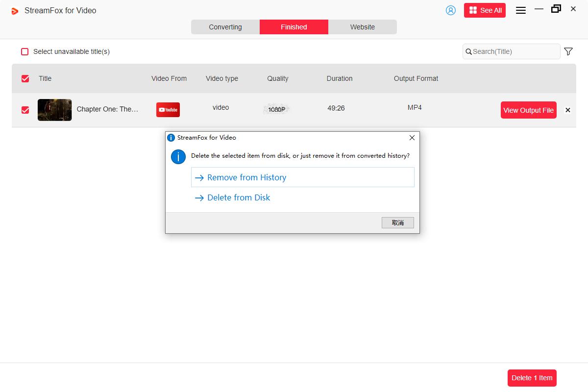Switch to the Converting tab
Image resolution: width=588 pixels, height=392 pixels.
click(225, 27)
